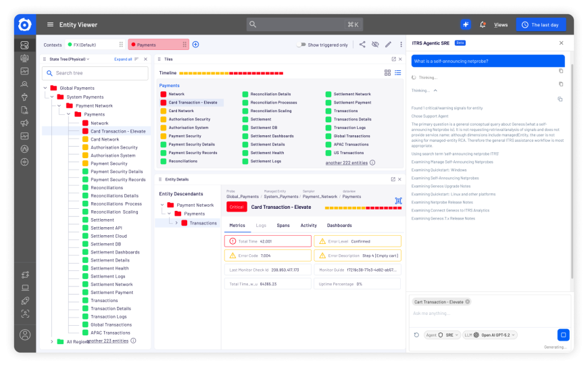Open the funnel filter sidebar icon

tap(25, 97)
